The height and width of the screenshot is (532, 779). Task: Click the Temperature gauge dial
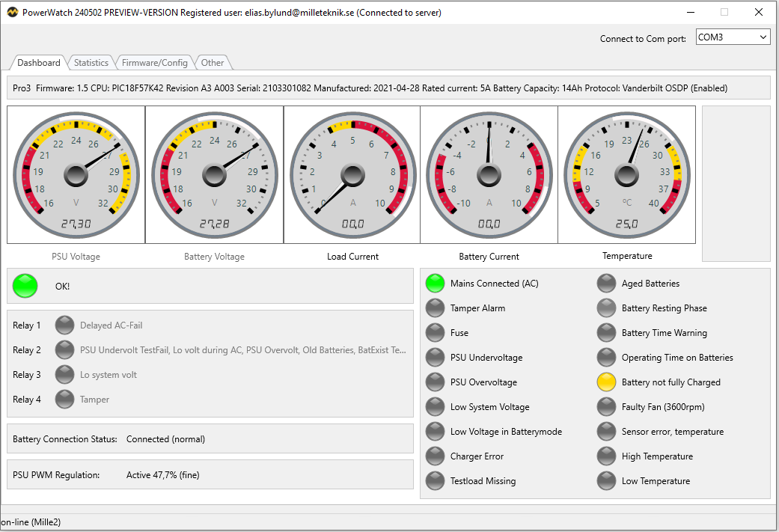point(626,175)
